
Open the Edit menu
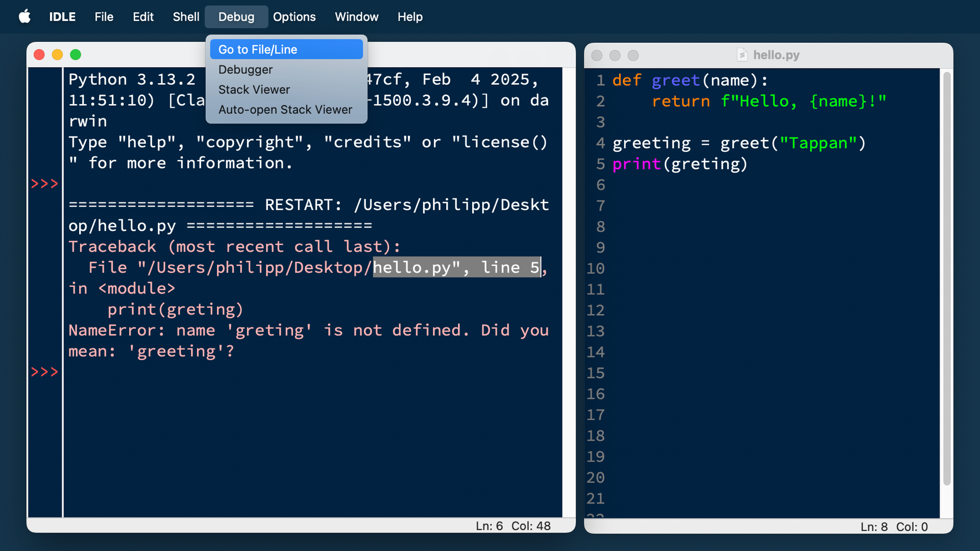coord(143,17)
